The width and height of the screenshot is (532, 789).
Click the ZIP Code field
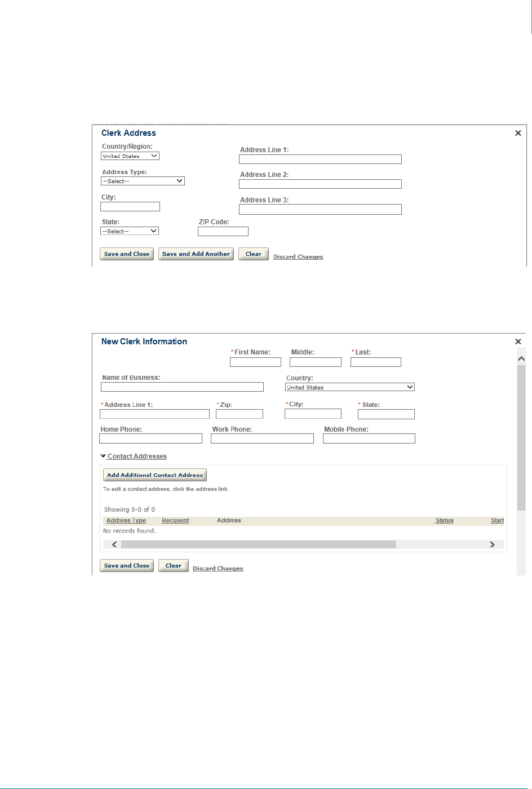pyautogui.click(x=223, y=232)
